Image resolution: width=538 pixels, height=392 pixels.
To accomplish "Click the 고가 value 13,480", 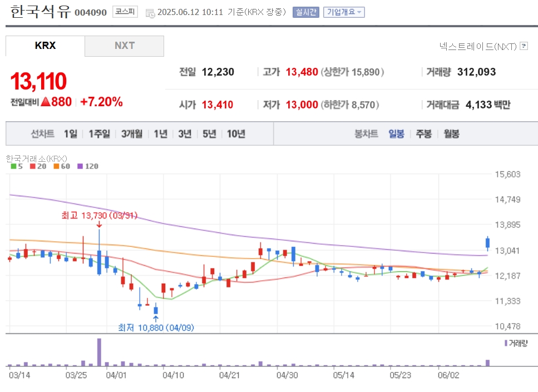I will click(x=302, y=72).
